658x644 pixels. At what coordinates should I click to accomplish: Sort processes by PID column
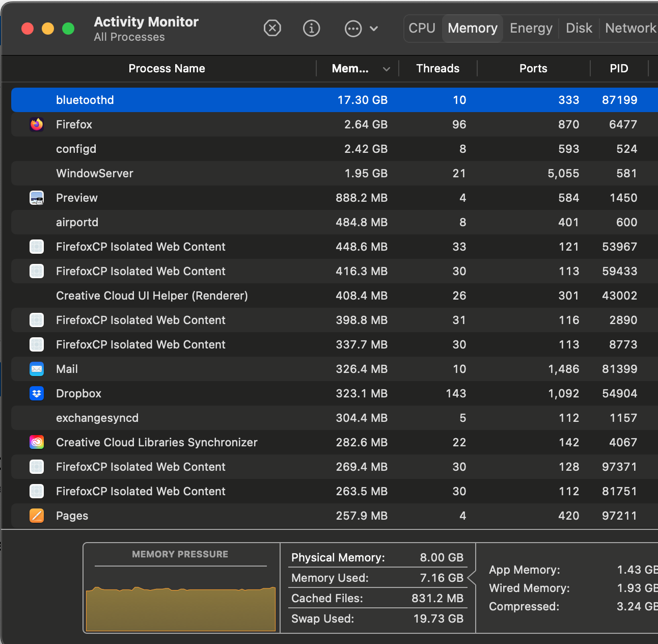click(x=619, y=68)
